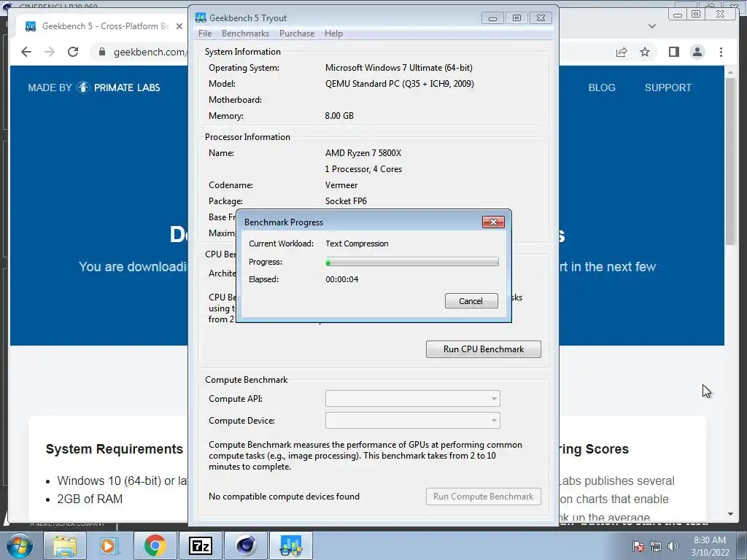This screenshot has width=747, height=560.
Task: Close the Benchmark Progress dialog
Action: point(493,222)
